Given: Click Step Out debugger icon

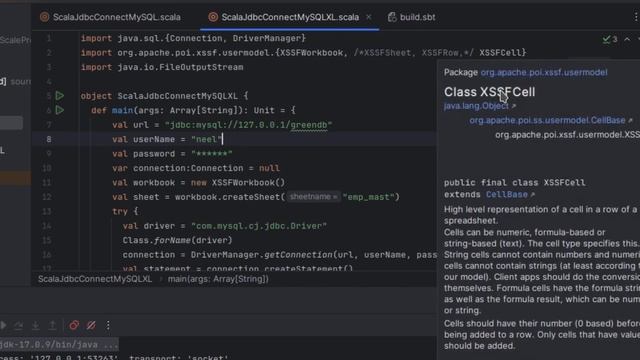Looking at the screenshot, I should pyautogui.click(x=52, y=325).
